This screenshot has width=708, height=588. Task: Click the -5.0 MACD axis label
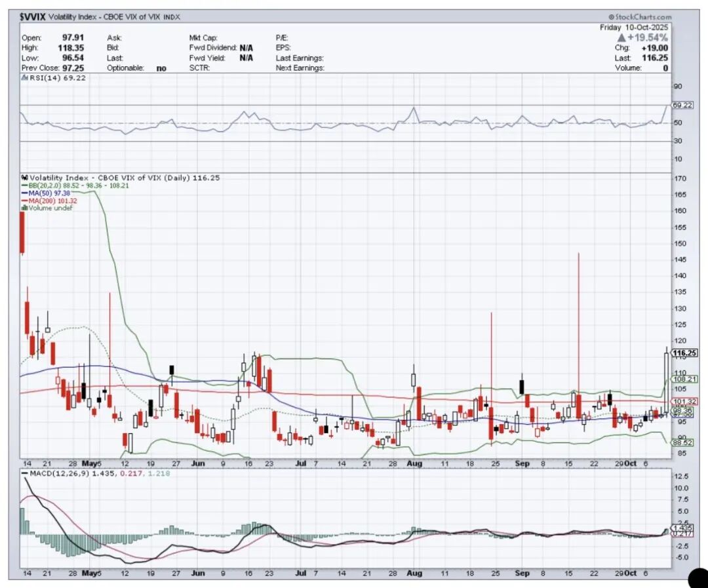[682, 557]
